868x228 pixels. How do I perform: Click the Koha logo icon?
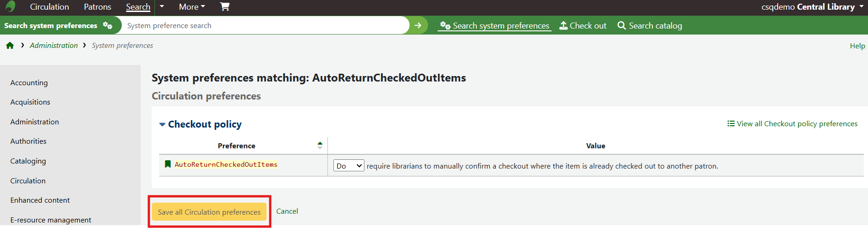point(10,6)
